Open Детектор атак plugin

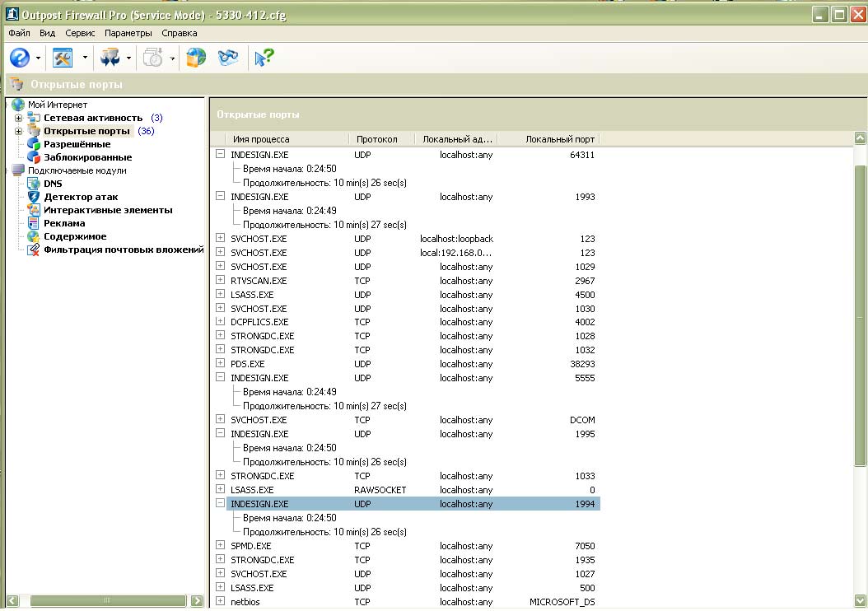tap(81, 197)
